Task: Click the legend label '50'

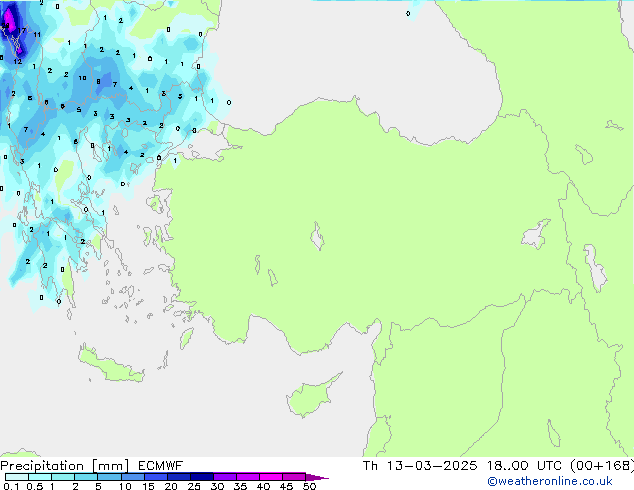Action: click(x=309, y=486)
